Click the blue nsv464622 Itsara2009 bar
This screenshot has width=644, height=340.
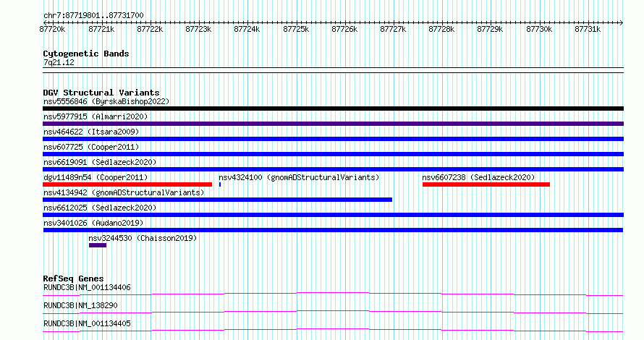[333, 139]
